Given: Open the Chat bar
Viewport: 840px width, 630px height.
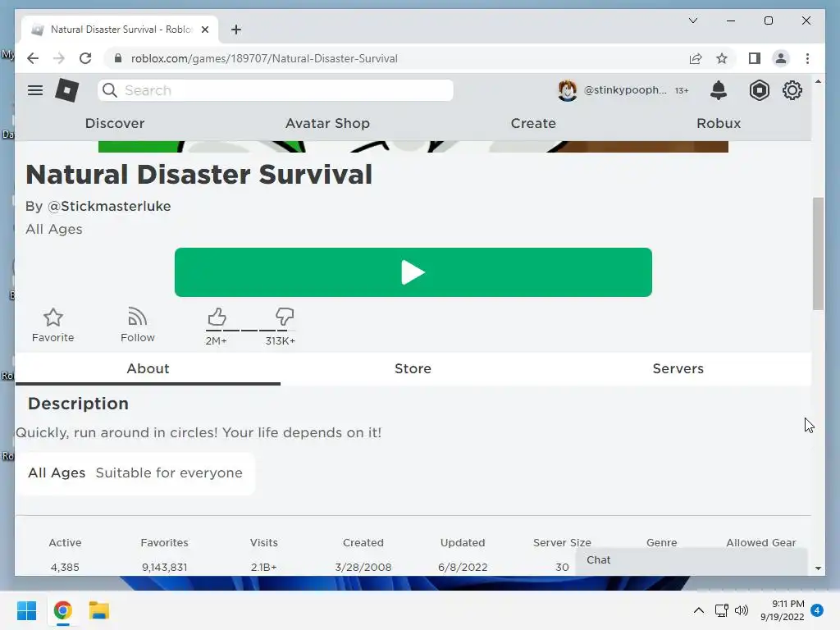Looking at the screenshot, I should click(691, 561).
